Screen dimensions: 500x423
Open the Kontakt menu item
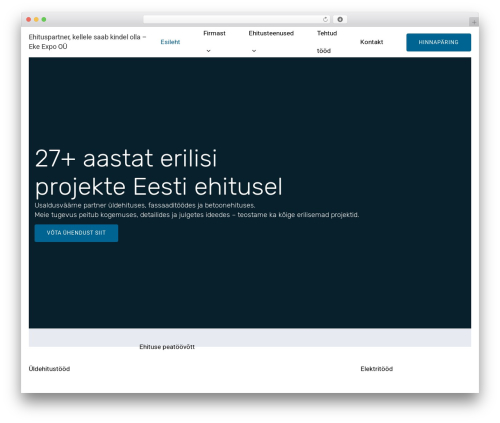[371, 42]
